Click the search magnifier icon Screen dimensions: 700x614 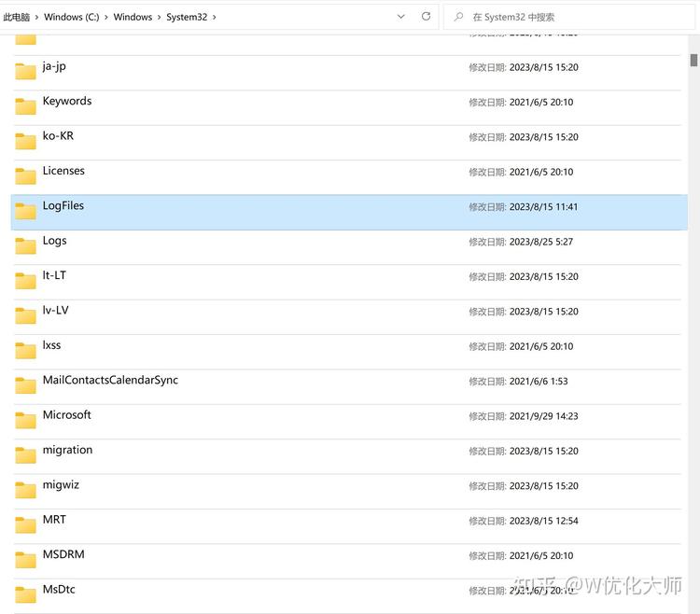(x=458, y=17)
